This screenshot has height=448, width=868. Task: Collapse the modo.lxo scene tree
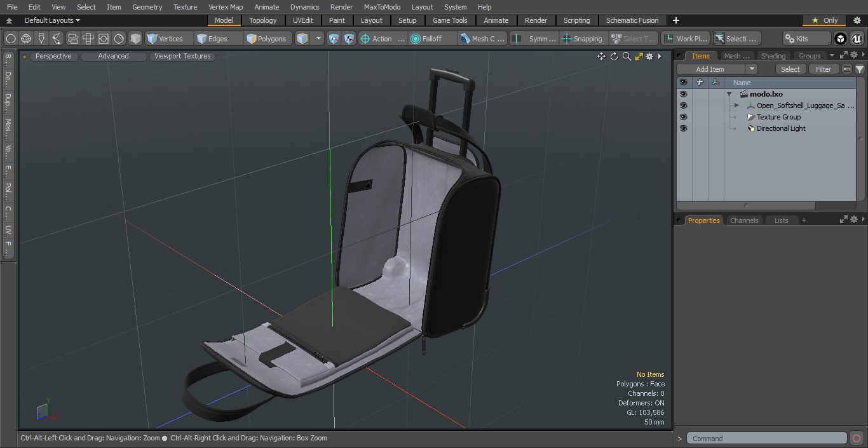729,94
